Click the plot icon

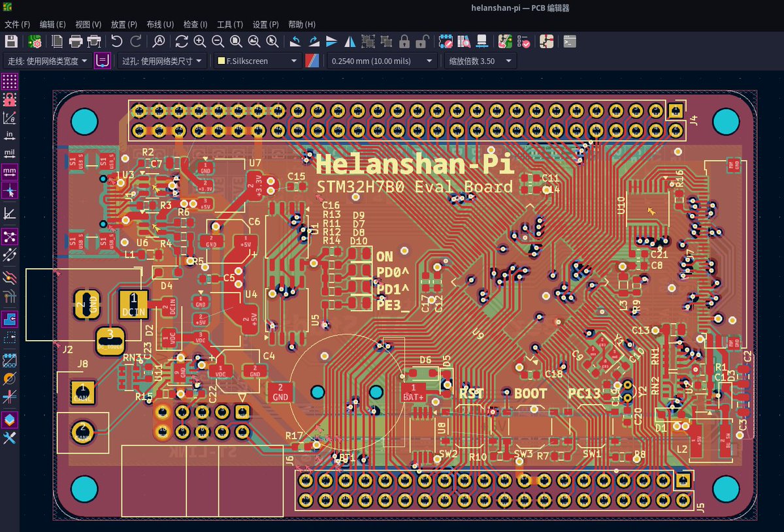(94, 42)
